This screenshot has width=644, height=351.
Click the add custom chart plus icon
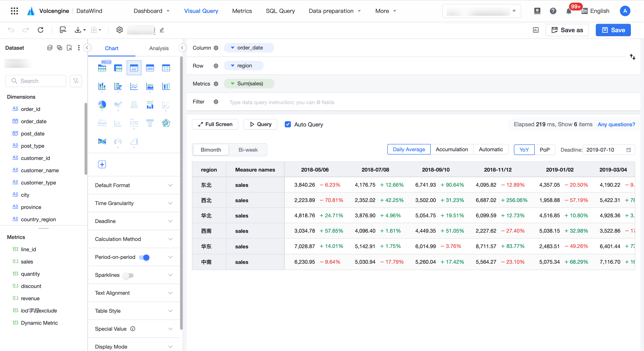point(102,164)
